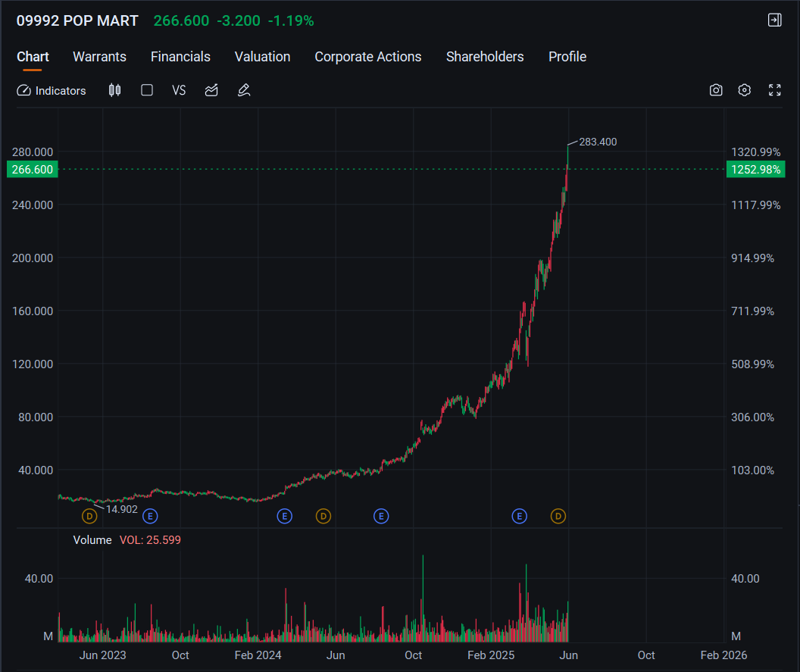Click the 1252.98% percentage tag
The width and height of the screenshot is (800, 672).
click(x=755, y=170)
